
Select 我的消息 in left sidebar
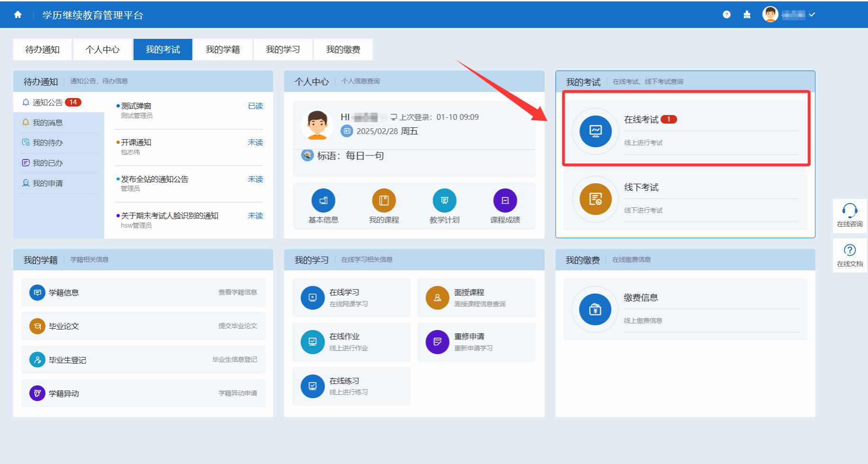47,123
